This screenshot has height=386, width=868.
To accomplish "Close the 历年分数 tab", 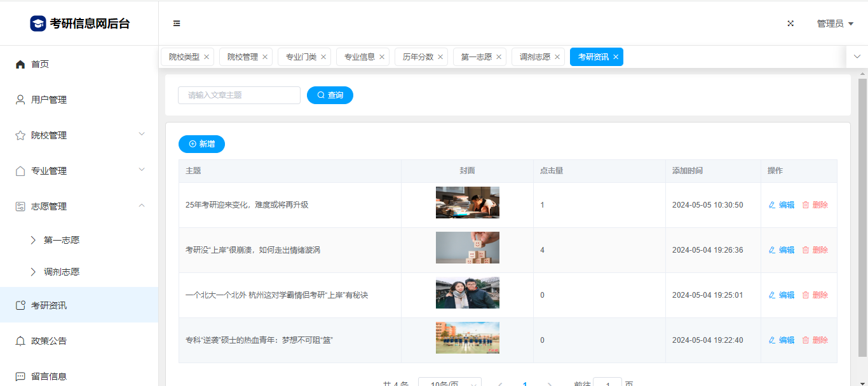I will pos(440,57).
